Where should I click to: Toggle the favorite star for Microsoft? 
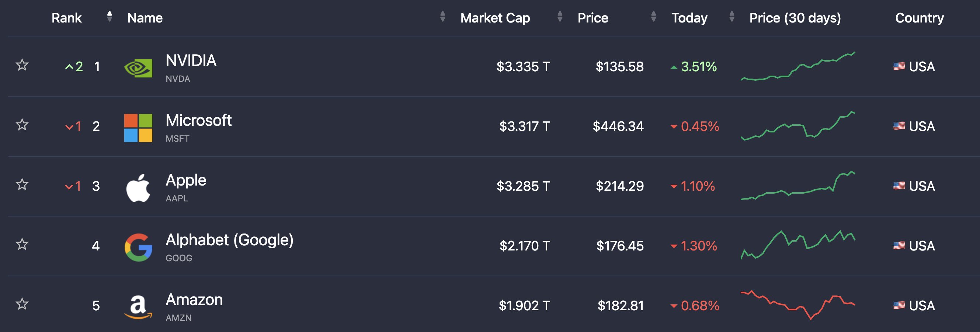(22, 125)
